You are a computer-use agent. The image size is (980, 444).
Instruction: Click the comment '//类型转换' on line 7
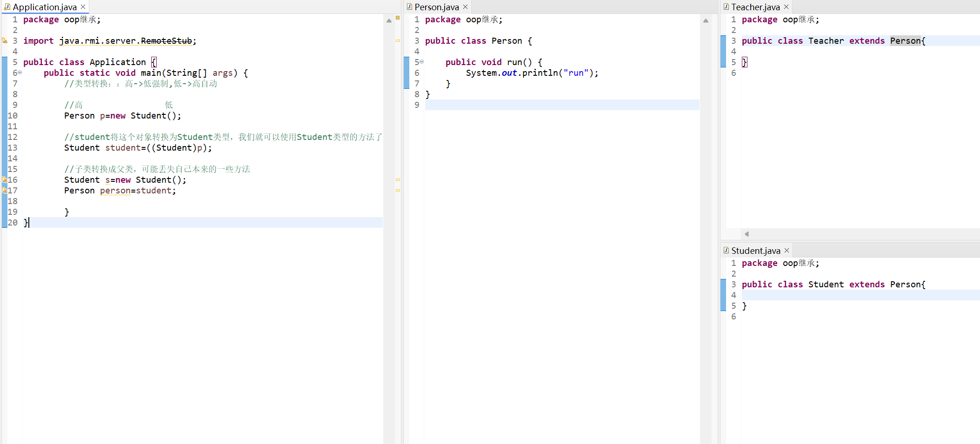[140, 84]
